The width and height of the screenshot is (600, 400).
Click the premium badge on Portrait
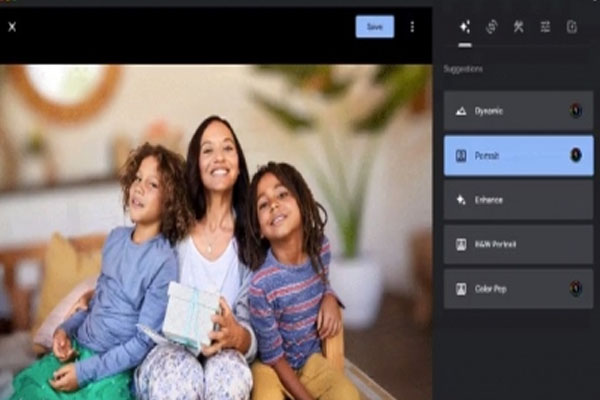pos(576,156)
